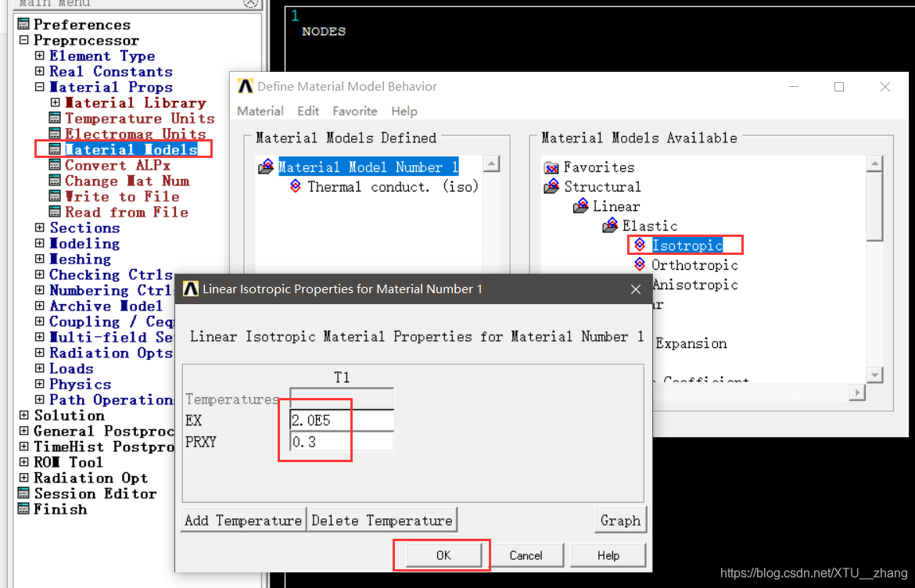Viewport: 915px width, 588px height.
Task: Open the Material menu
Action: [260, 111]
